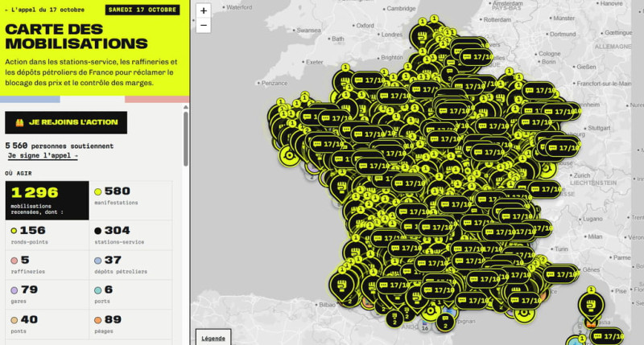Click the OÙ AGIR section heading
The width and height of the screenshot is (644, 345).
pos(19,173)
